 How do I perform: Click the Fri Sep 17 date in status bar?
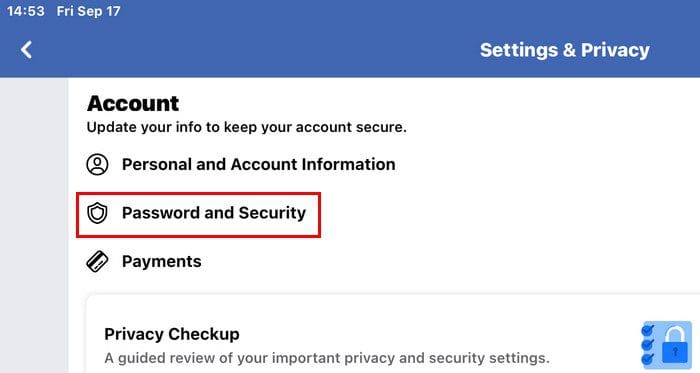pyautogui.click(x=88, y=11)
